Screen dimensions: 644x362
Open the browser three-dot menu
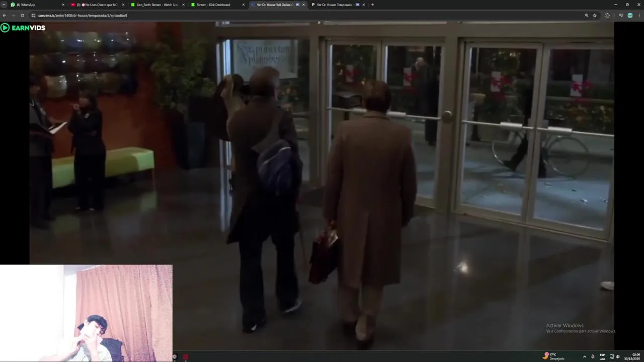(639, 16)
